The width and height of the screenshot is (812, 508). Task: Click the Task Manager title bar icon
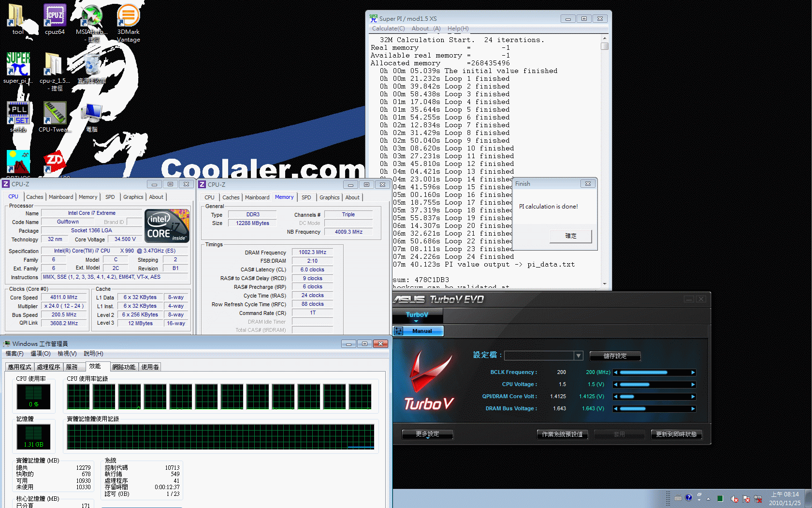tap(7, 344)
